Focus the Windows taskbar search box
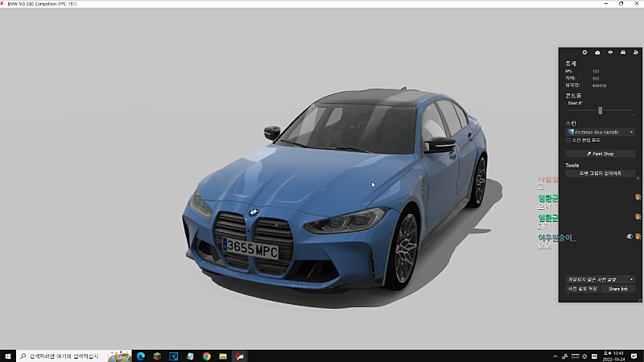The image size is (644, 362). tap(74, 356)
